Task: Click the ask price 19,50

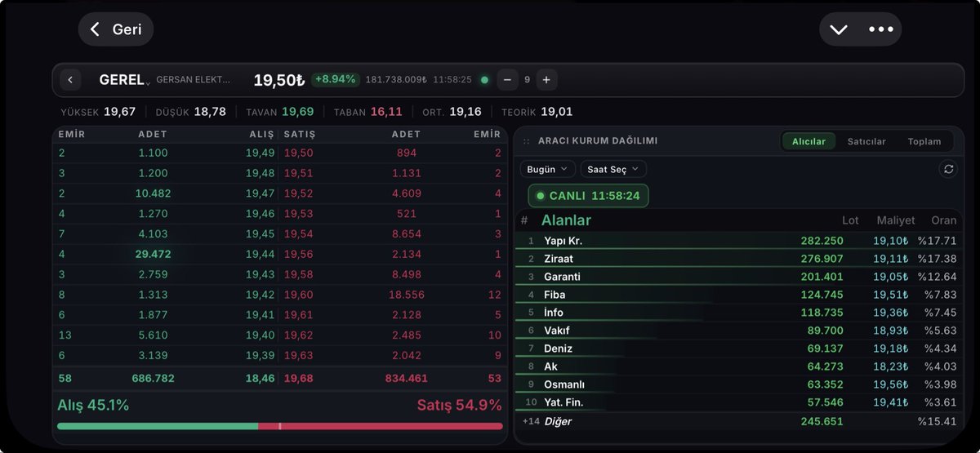Action: coord(298,153)
